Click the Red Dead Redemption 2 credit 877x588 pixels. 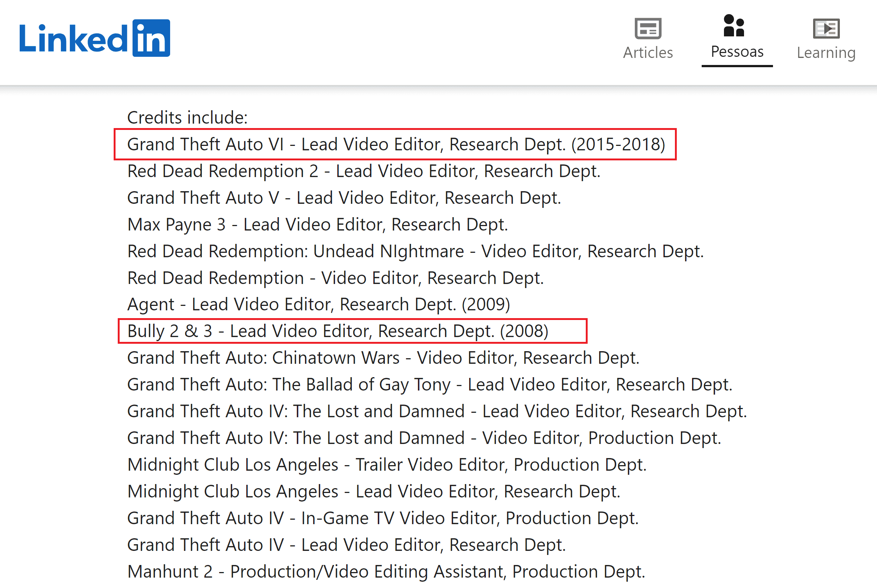(363, 171)
